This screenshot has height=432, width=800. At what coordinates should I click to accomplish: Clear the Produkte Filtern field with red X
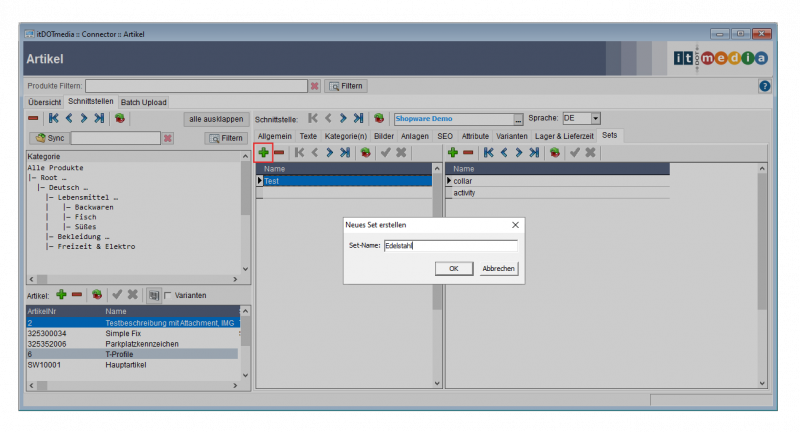point(314,86)
